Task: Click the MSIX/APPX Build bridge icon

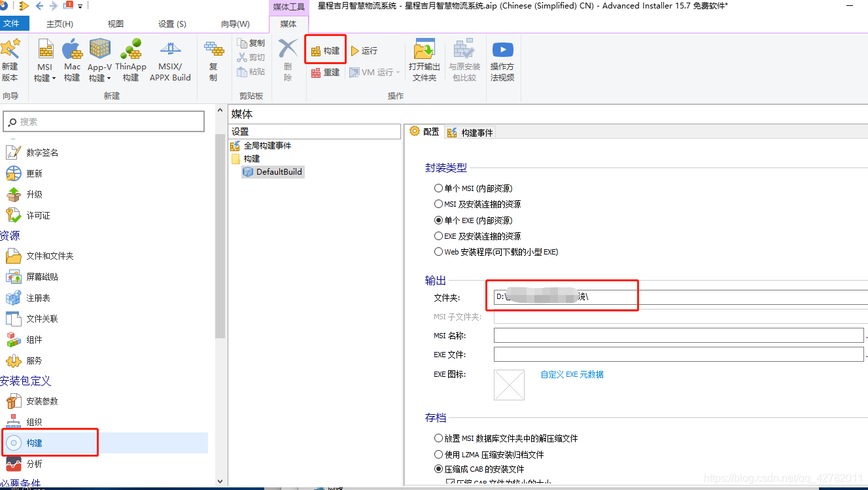Action: [x=170, y=50]
